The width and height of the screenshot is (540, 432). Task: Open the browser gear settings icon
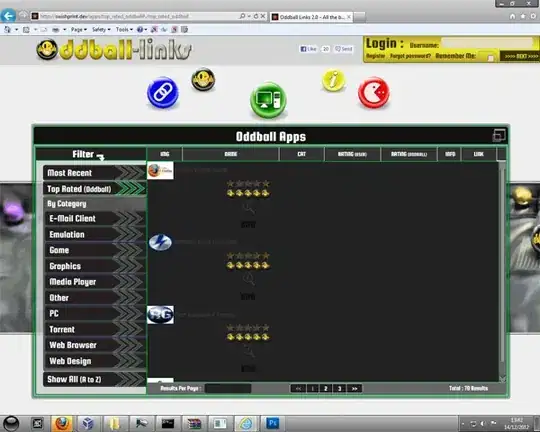(533, 16)
